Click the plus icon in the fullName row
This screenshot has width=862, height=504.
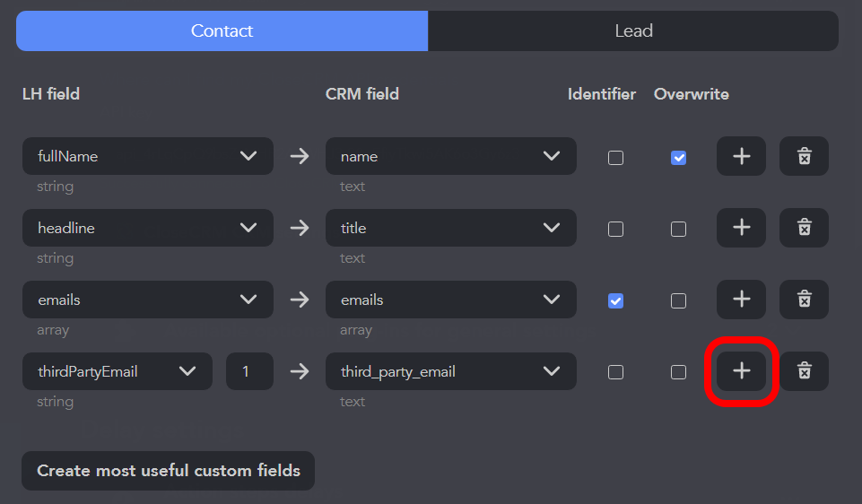[741, 156]
